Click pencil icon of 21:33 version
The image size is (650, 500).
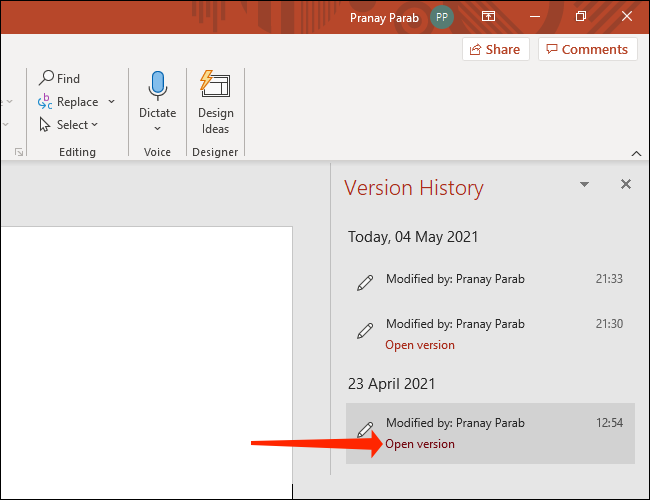(x=365, y=283)
